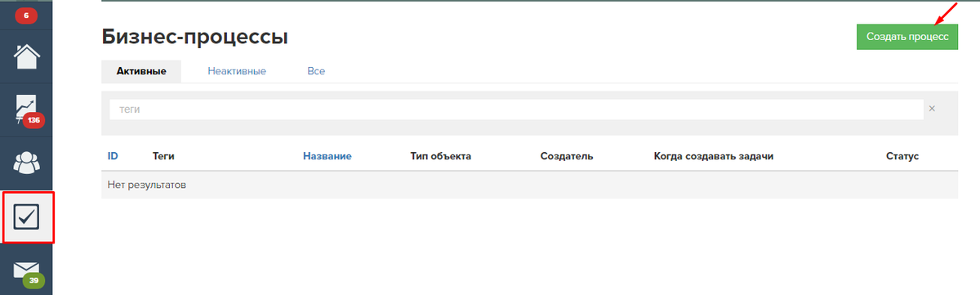Open the tasks checkmark icon
Viewport: 980px width, 295px height.
point(27,217)
